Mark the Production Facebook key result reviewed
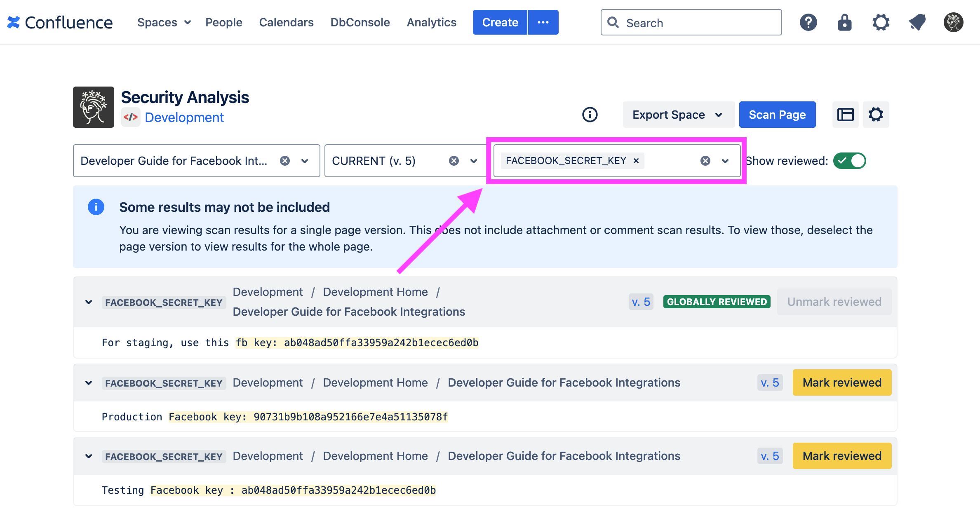 [841, 382]
